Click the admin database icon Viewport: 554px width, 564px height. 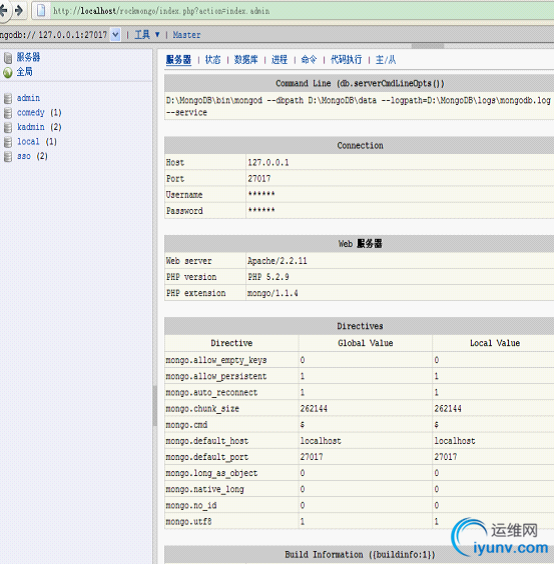[8, 98]
